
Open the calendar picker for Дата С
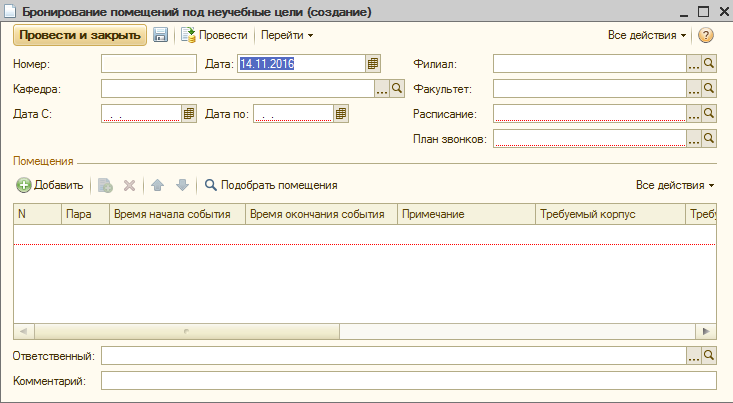pos(188,114)
